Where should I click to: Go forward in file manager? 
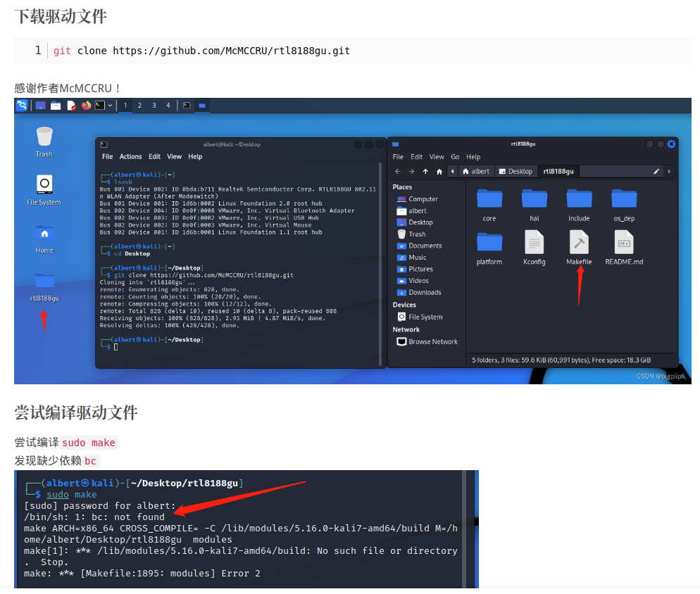tap(411, 171)
